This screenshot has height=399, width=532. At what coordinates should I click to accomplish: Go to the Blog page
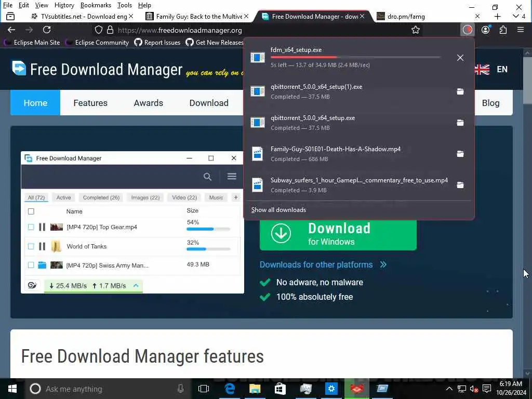click(x=490, y=103)
